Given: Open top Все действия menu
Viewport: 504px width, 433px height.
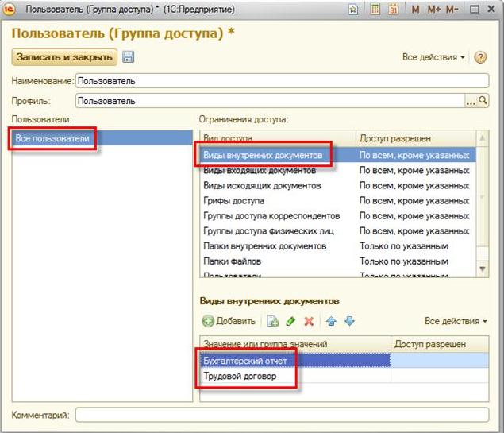Looking at the screenshot, I should [433, 57].
